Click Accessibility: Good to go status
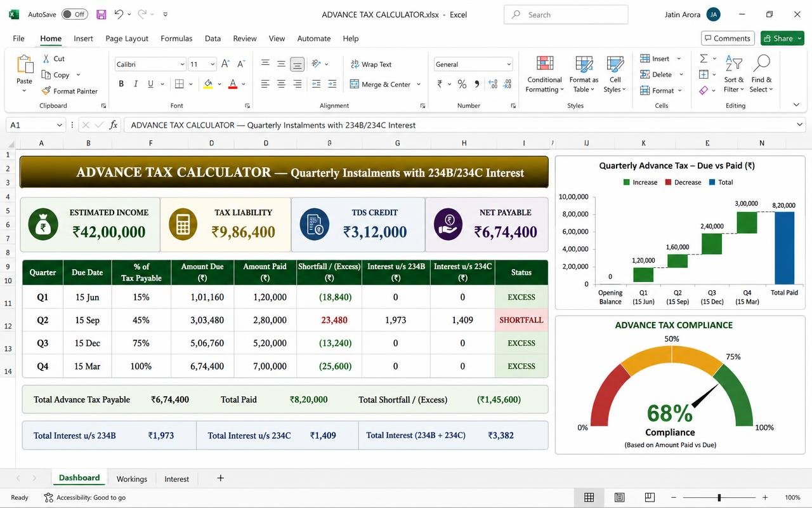The height and width of the screenshot is (508, 812). coord(85,497)
